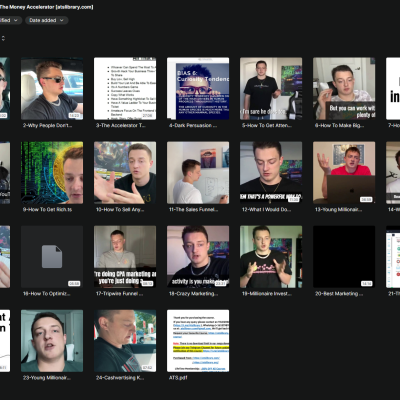The width and height of the screenshot is (400, 400).
Task: Click The Money Accelerator folder title
Action: [x=46, y=7]
